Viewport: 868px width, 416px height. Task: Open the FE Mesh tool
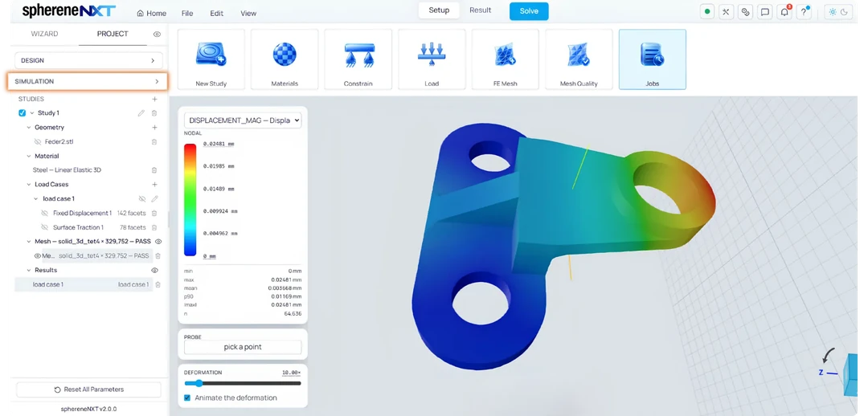pos(506,59)
